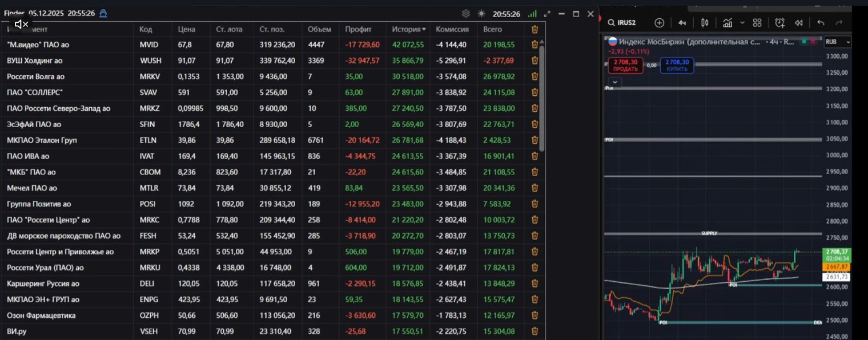Click М.видео history value 42 072,55
This screenshot has height=340, width=868.
408,44
